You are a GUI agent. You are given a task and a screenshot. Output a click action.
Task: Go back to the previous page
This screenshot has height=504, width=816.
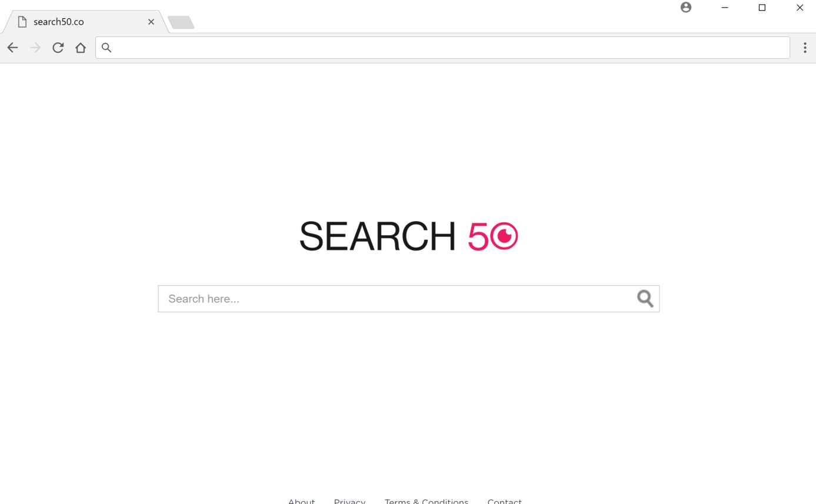12,48
